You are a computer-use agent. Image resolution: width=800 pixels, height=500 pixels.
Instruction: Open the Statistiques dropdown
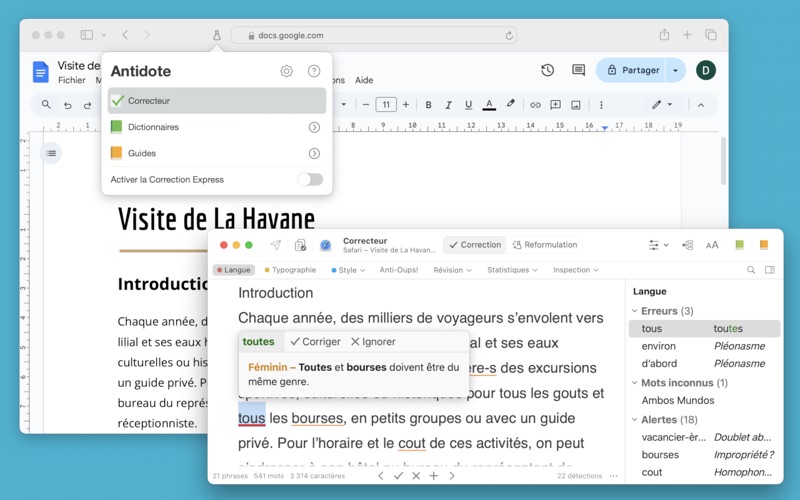pos(512,270)
